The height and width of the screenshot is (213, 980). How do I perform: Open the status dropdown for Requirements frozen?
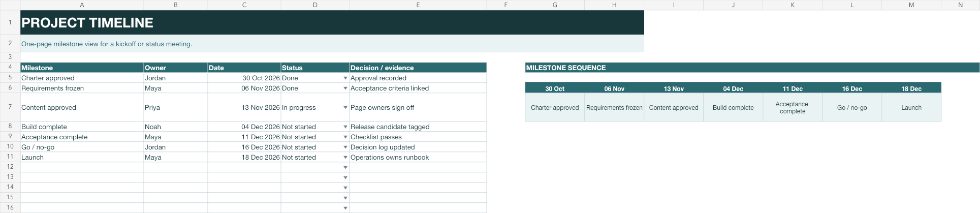click(x=345, y=88)
